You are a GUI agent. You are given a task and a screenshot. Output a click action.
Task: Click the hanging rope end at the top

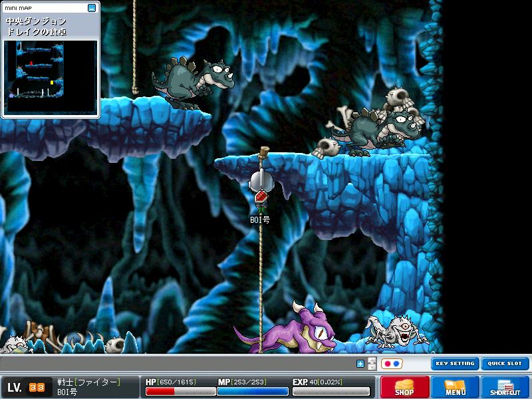pyautogui.click(x=136, y=90)
